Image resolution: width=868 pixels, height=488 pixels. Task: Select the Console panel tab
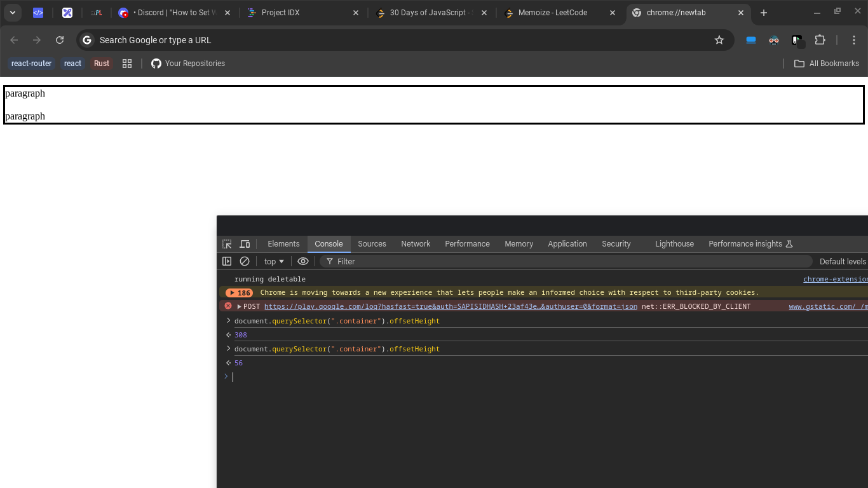(x=329, y=244)
